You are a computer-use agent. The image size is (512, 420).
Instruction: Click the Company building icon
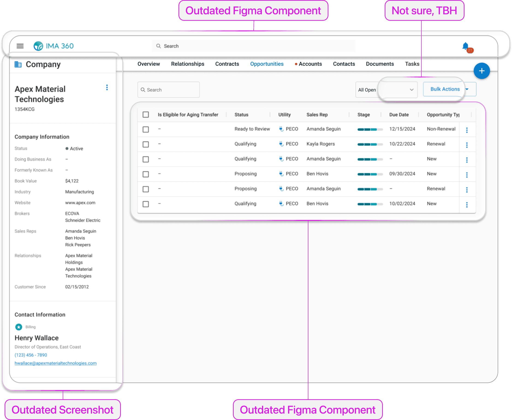18,64
